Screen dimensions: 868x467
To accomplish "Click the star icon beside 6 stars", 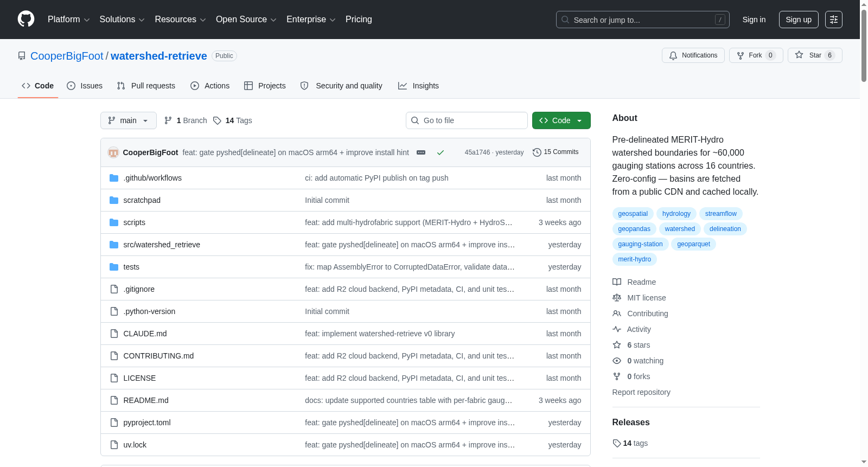I will click(x=617, y=345).
